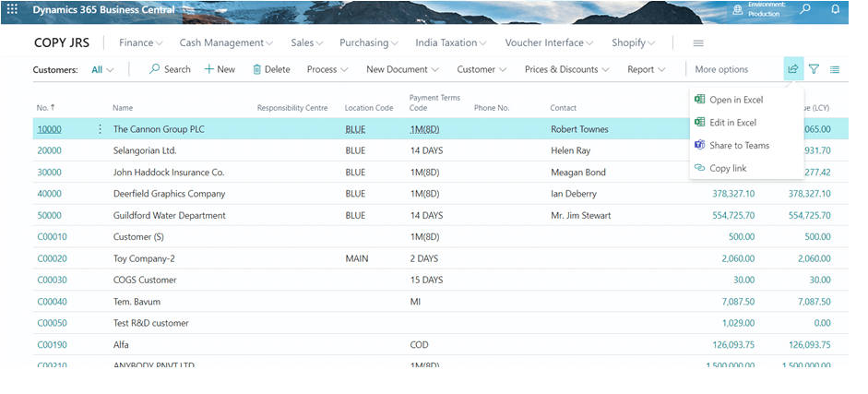Image resolution: width=868 pixels, height=394 pixels.
Task: Open customer C00030
Action: click(x=52, y=280)
